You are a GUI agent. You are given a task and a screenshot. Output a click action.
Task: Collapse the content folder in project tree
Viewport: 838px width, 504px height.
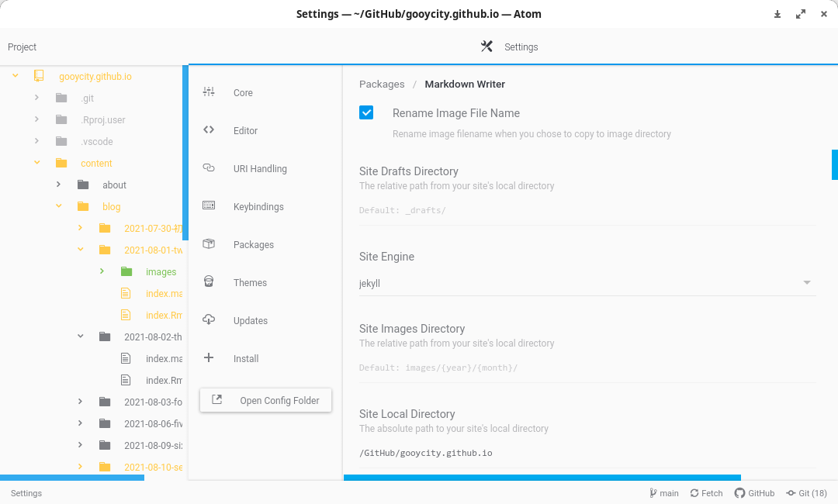(37, 163)
